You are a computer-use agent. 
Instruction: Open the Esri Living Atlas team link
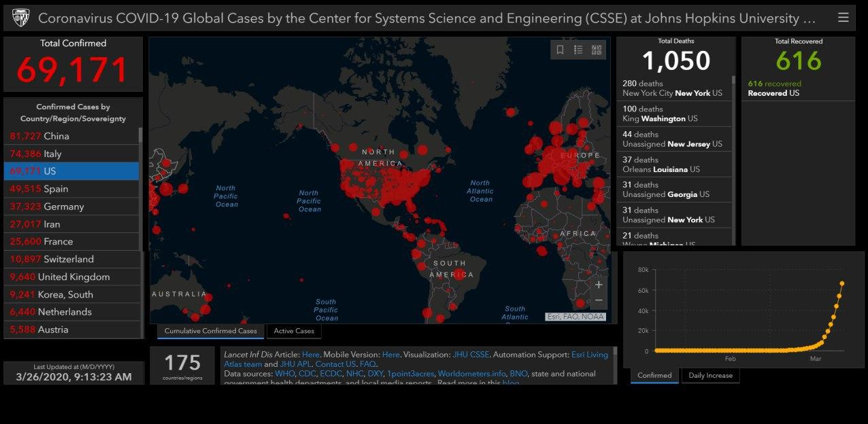coord(416,359)
